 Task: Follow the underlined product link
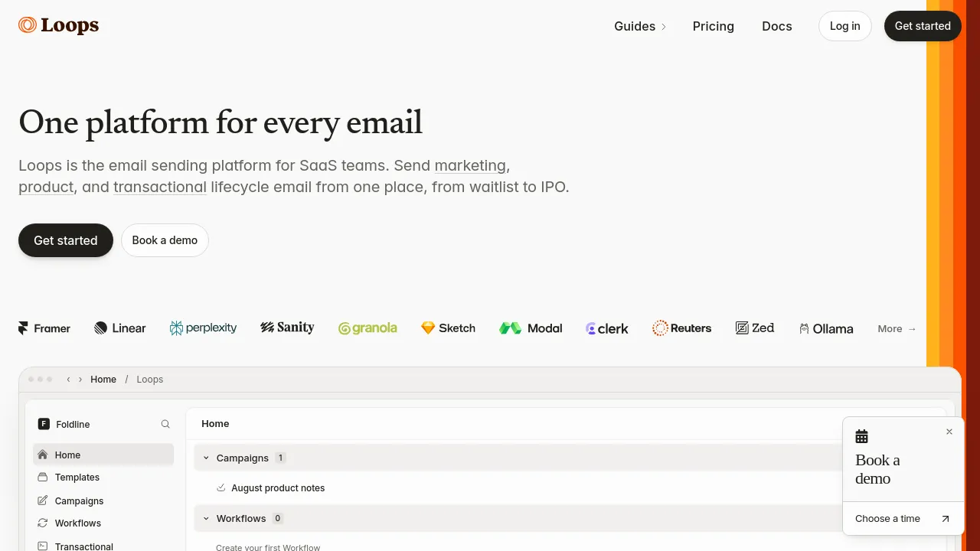[46, 187]
